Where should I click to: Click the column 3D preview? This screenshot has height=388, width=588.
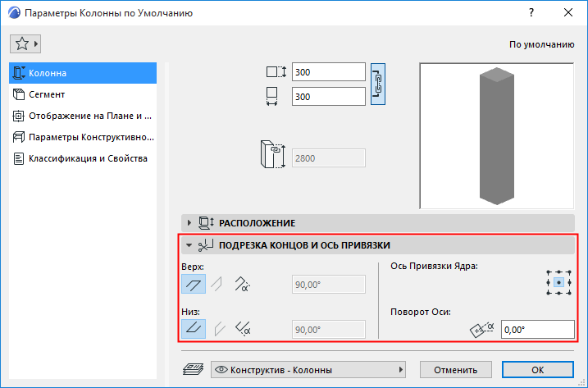[x=496, y=136]
